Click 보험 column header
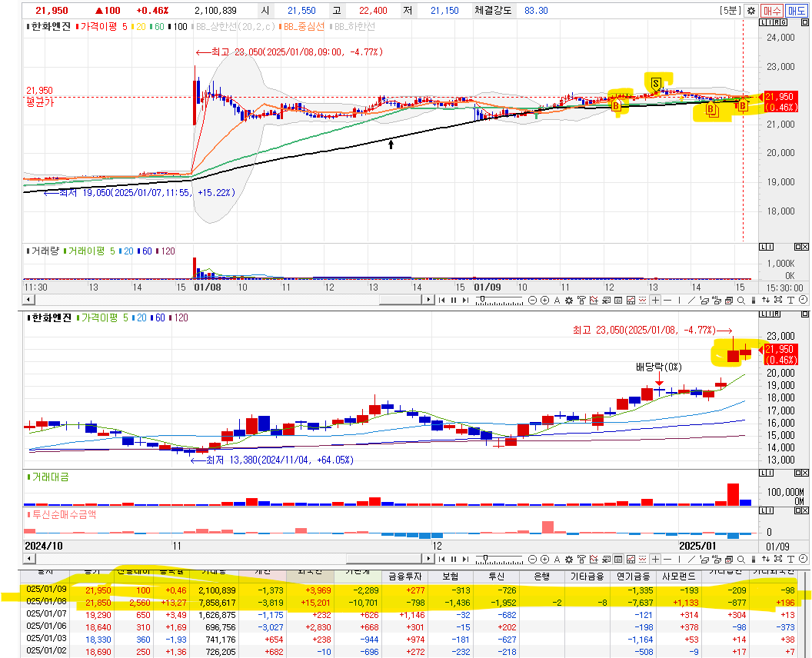 [450, 577]
